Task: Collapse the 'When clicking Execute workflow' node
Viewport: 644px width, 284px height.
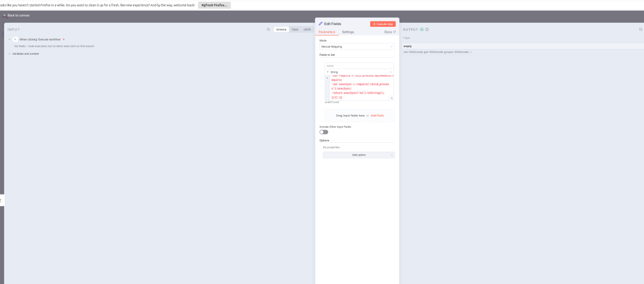Action: [10, 39]
